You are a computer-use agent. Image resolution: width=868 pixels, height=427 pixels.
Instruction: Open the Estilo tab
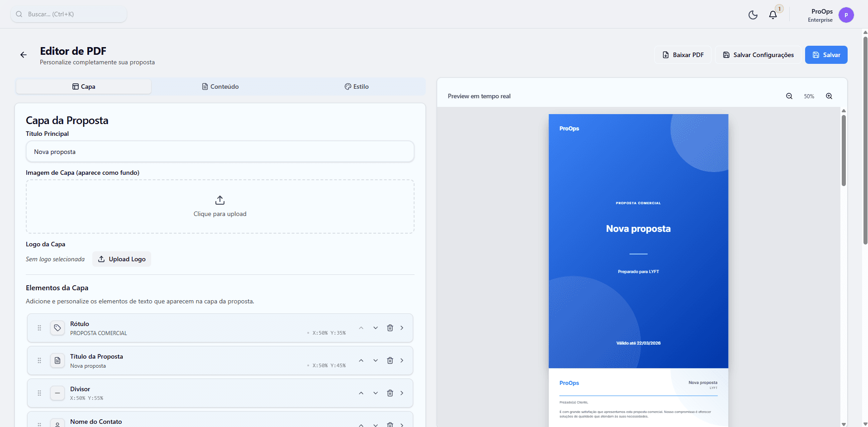357,86
